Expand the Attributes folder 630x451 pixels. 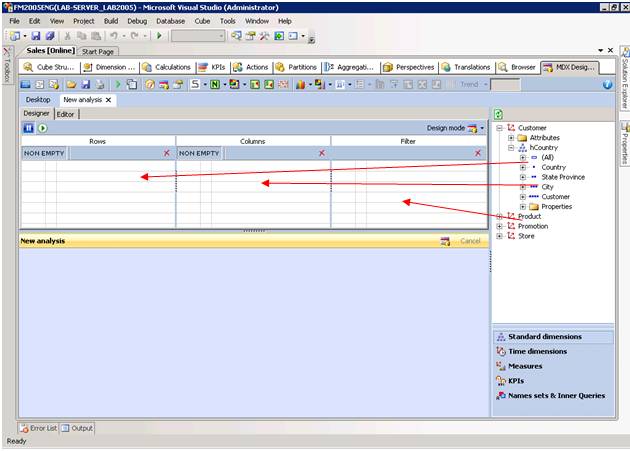click(x=511, y=138)
